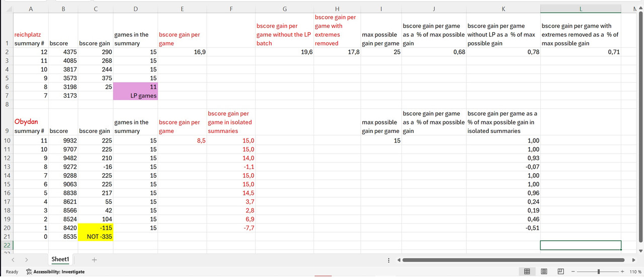Select row 22 header
This screenshot has height=278, width=644.
[6, 245]
